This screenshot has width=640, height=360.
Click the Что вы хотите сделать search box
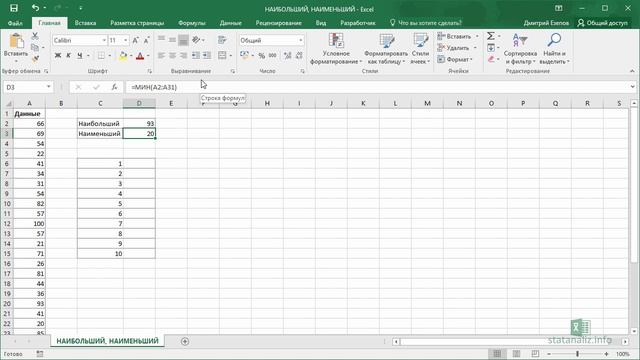tap(425, 23)
